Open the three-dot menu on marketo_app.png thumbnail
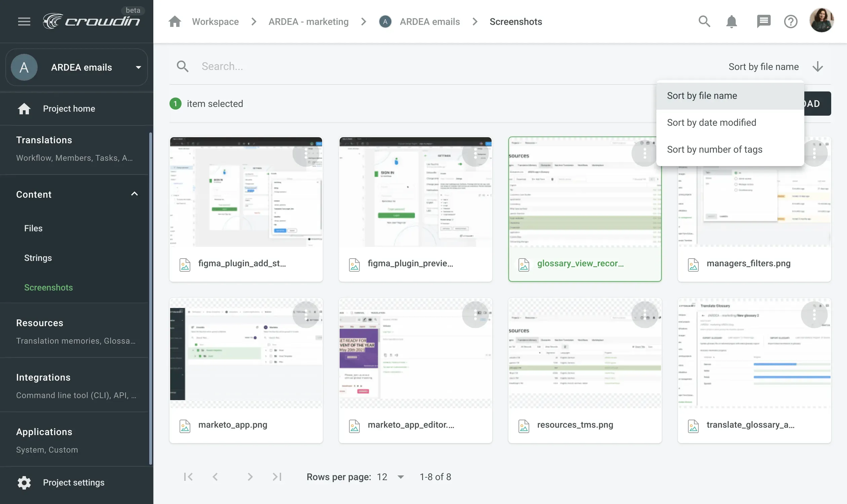This screenshot has width=847, height=504. [x=306, y=314]
